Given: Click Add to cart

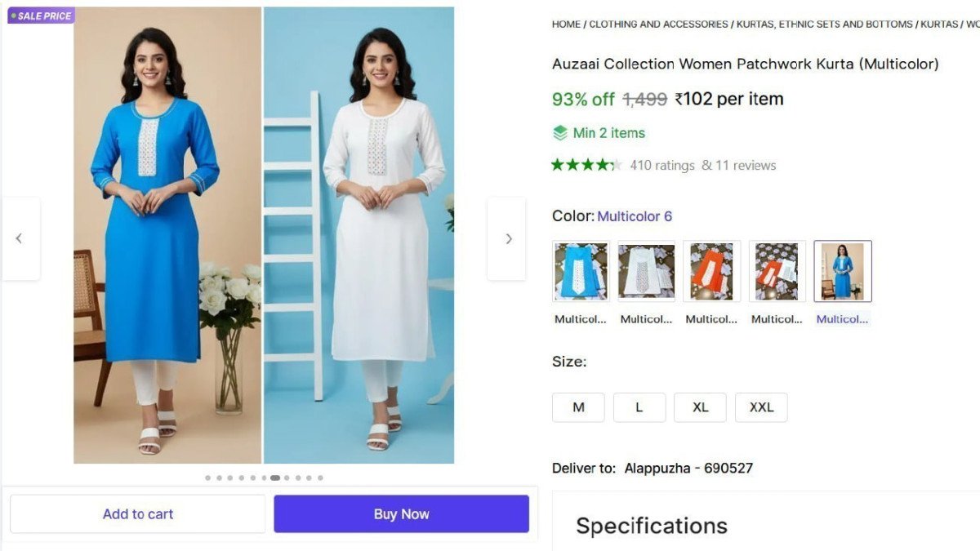Looking at the screenshot, I should (x=137, y=513).
